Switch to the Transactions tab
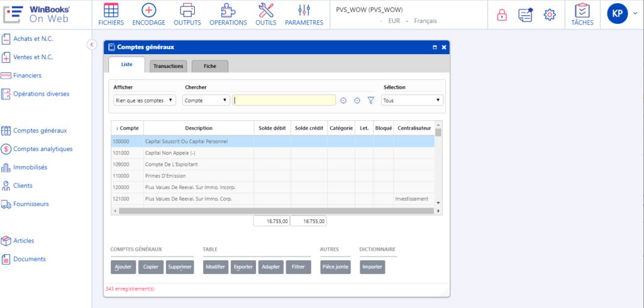Viewport: 644px width, 308px height. point(169,66)
